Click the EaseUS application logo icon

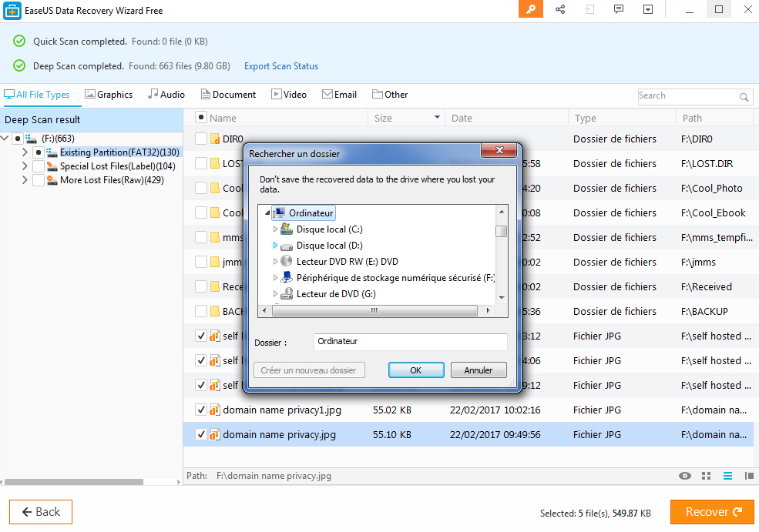(x=12, y=11)
